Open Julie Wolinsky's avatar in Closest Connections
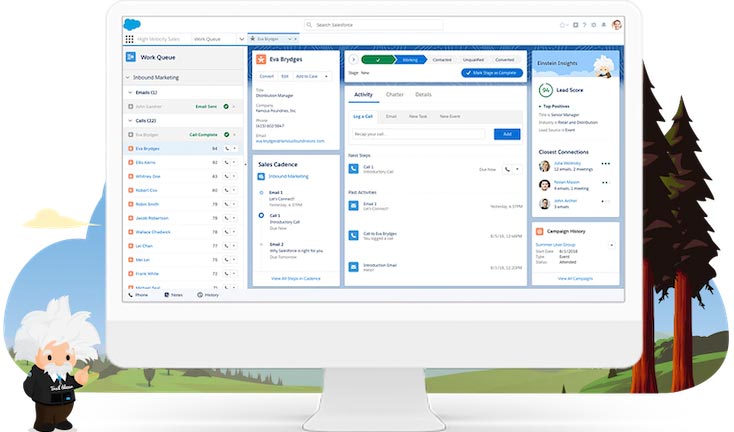Viewport: 734px width, 432px height. coord(544,166)
